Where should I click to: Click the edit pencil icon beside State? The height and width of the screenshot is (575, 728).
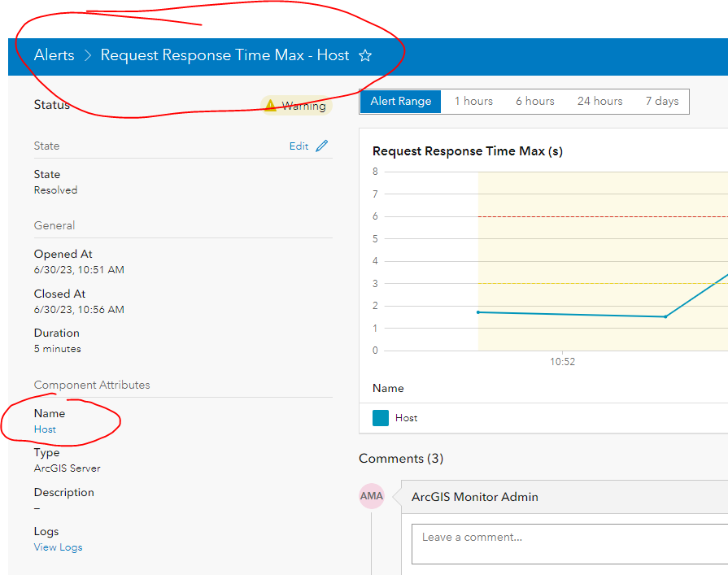point(322,146)
